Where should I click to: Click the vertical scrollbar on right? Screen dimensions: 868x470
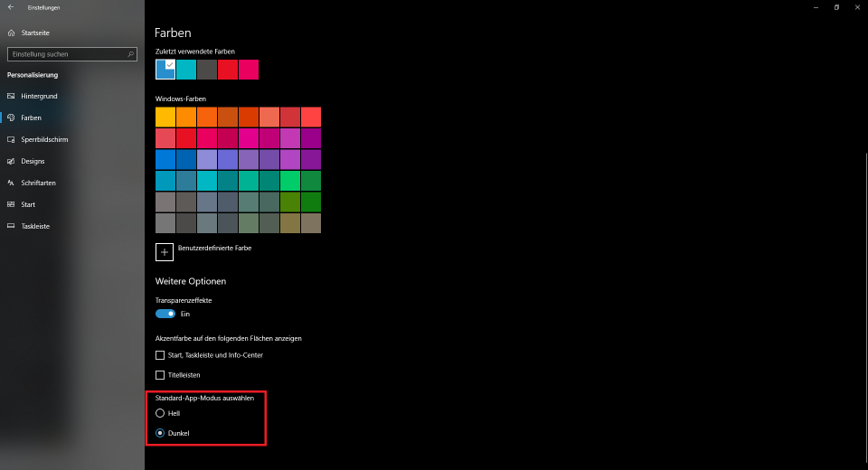[865, 307]
